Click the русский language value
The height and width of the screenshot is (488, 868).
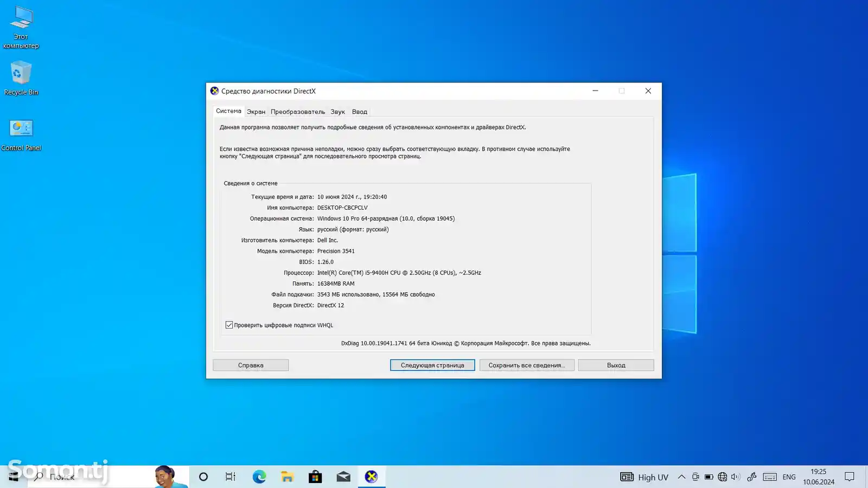(x=353, y=229)
